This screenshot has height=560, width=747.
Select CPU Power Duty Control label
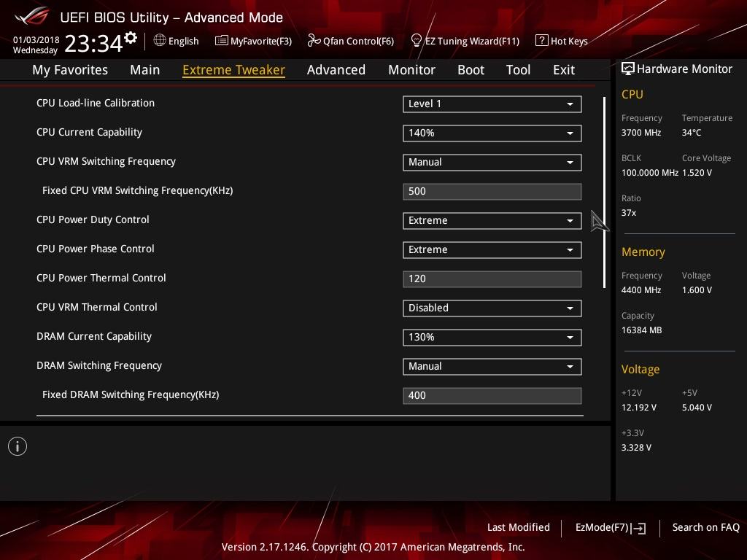pos(93,219)
